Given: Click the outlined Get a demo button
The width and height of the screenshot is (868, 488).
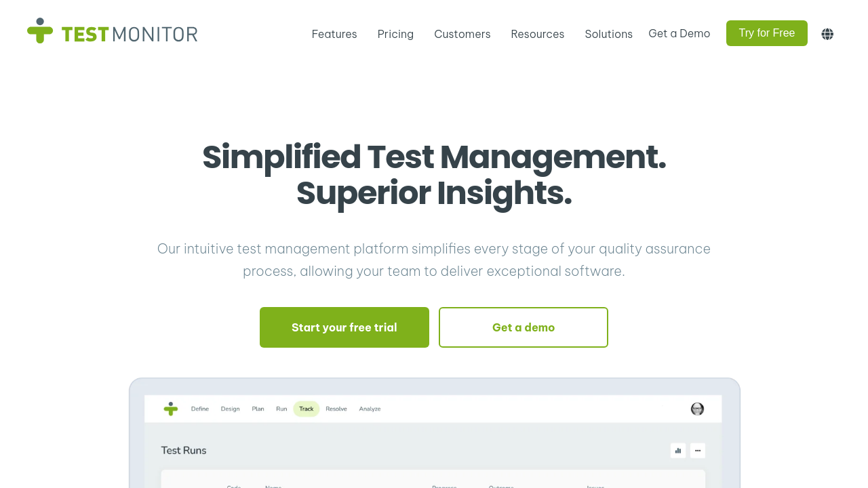Looking at the screenshot, I should (x=524, y=327).
